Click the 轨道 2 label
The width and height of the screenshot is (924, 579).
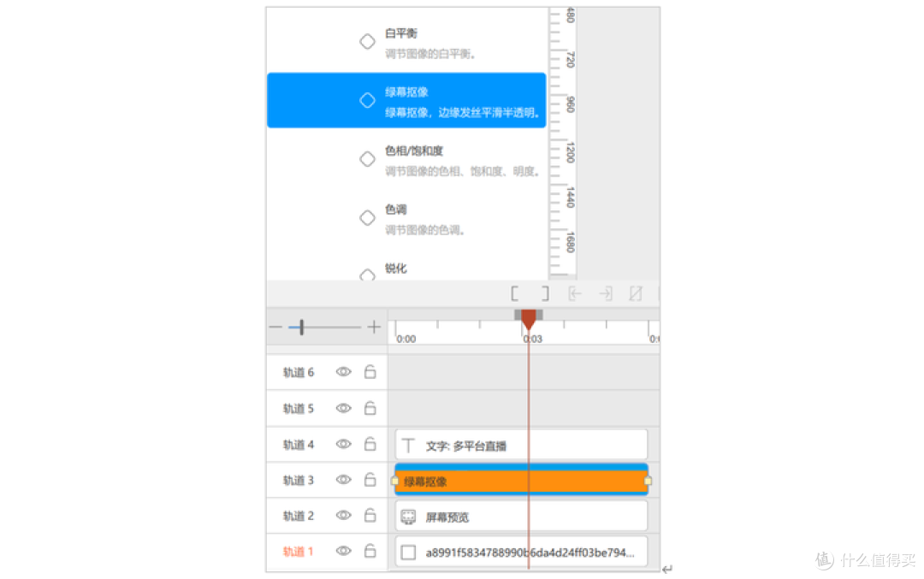point(299,516)
